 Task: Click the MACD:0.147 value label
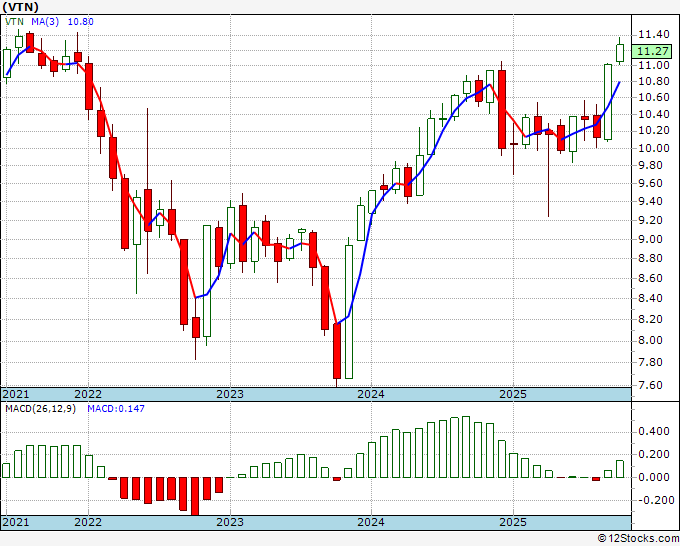pyautogui.click(x=116, y=409)
